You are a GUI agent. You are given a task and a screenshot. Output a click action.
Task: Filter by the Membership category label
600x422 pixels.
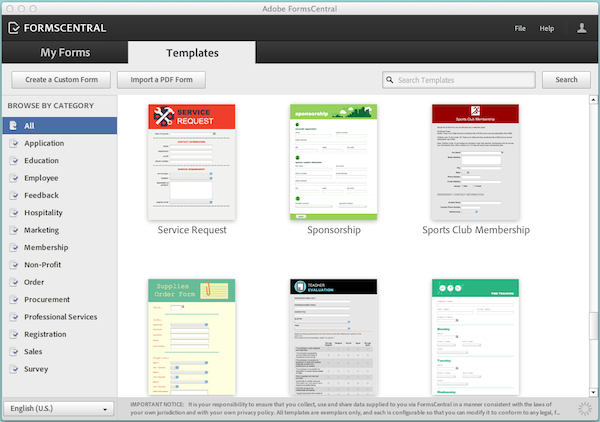46,247
